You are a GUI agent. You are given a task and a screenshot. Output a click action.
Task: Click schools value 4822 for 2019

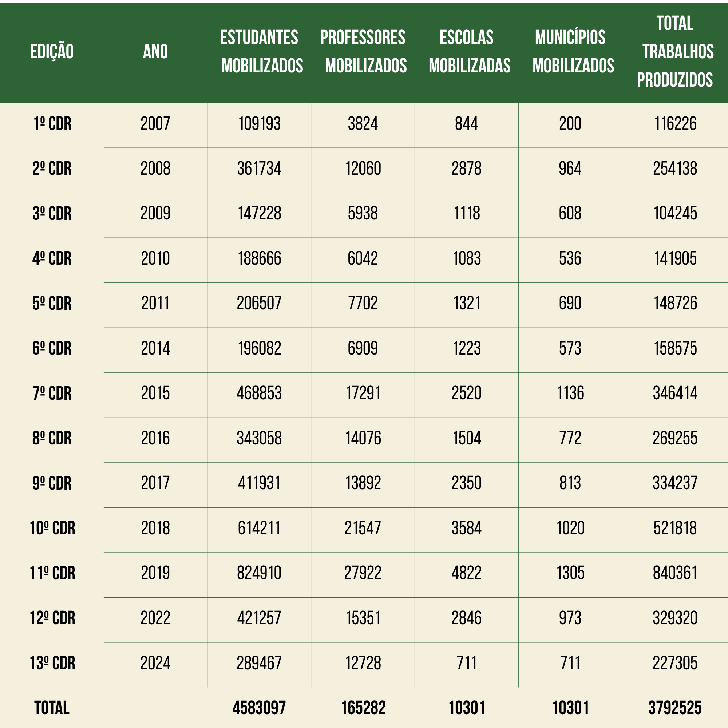pos(467,573)
